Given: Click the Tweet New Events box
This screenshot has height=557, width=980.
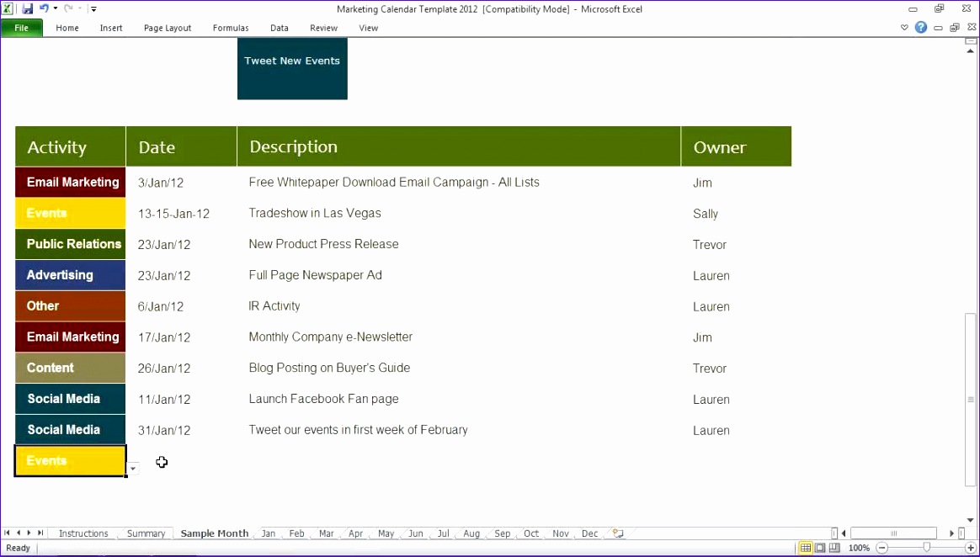Looking at the screenshot, I should pos(292,68).
